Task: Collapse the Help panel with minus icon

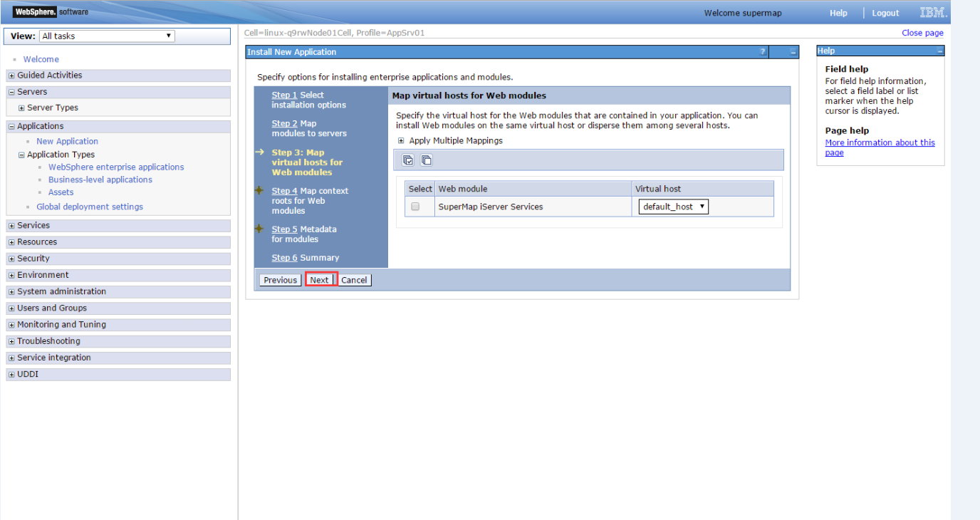Action: point(939,51)
